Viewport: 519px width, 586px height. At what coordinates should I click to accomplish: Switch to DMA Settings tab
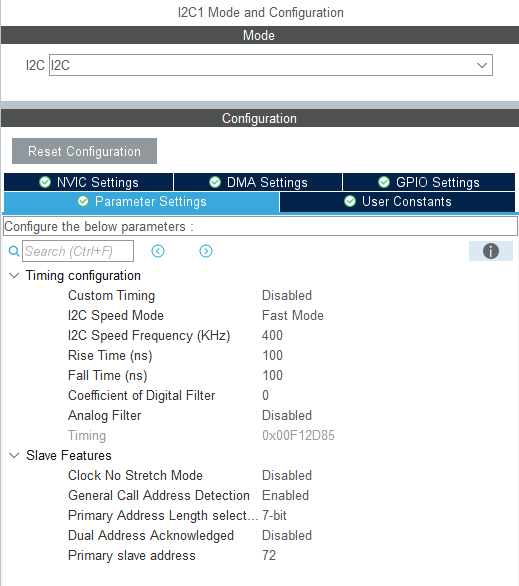click(258, 182)
